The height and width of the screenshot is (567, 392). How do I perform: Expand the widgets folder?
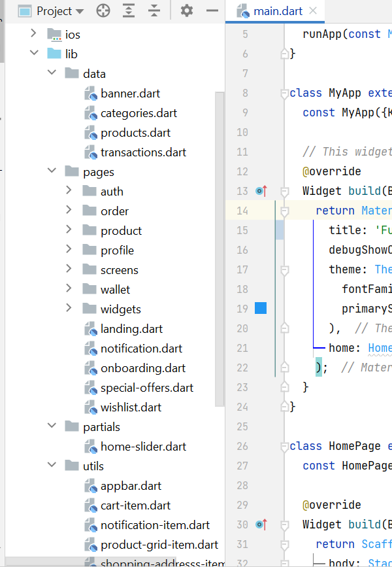(69, 309)
